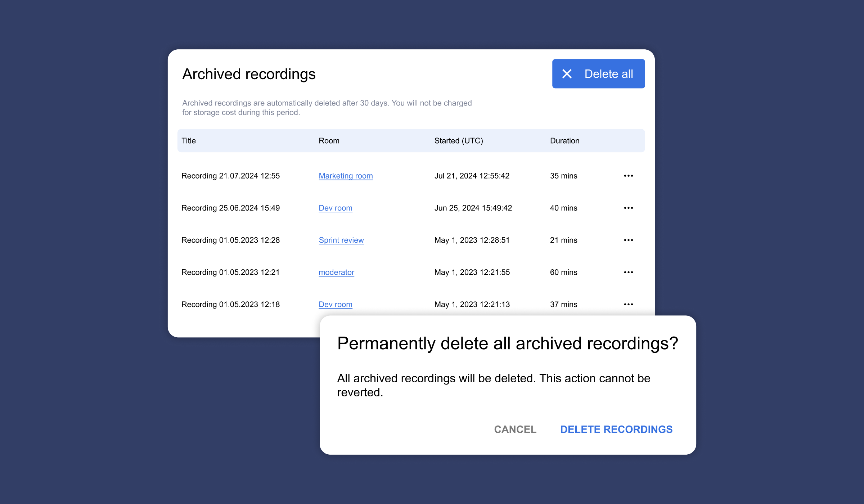Open the Dev room link for June recording
This screenshot has height=504, width=864.
pyautogui.click(x=335, y=208)
